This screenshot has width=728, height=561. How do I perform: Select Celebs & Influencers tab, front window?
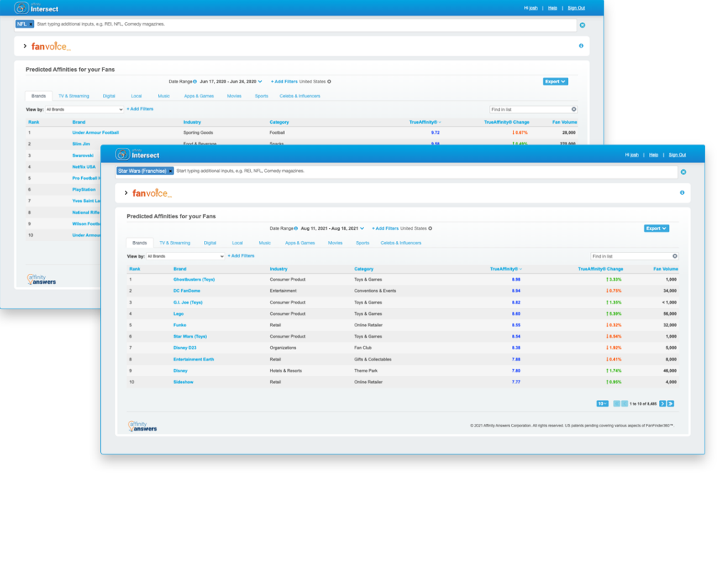(x=401, y=243)
